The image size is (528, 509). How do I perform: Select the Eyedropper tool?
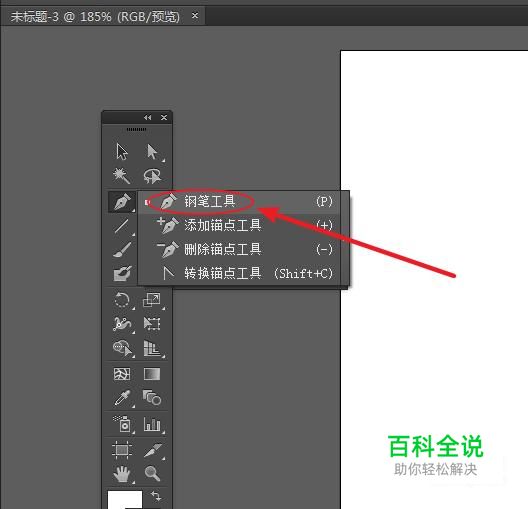pos(122,398)
